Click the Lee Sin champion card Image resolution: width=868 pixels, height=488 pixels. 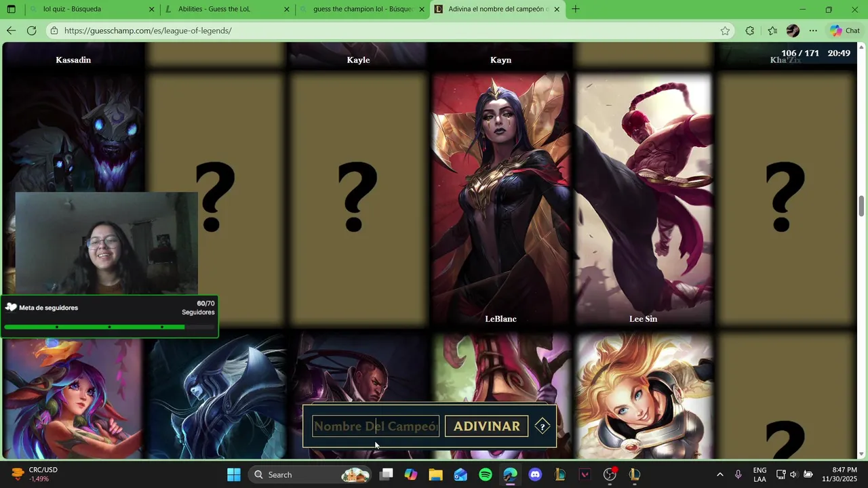[643, 199]
